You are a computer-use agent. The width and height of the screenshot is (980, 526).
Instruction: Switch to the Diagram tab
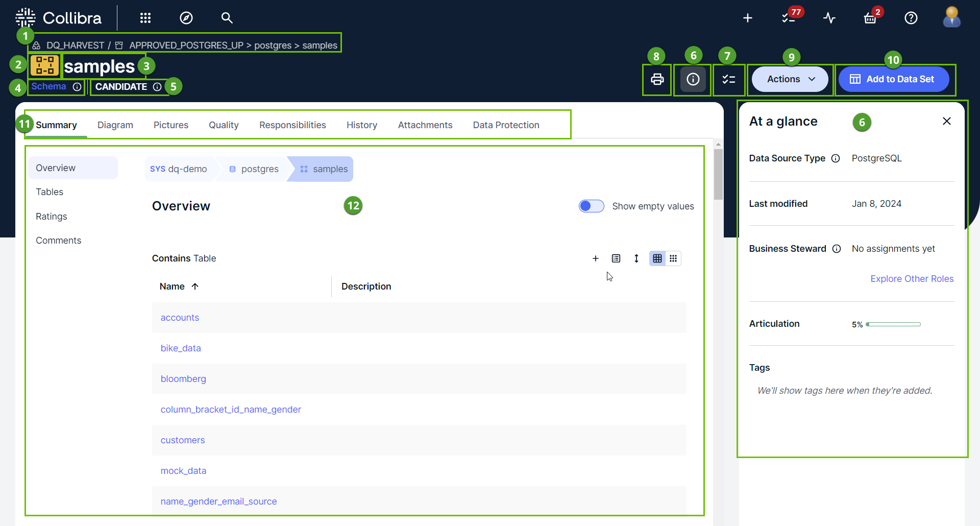pos(115,125)
